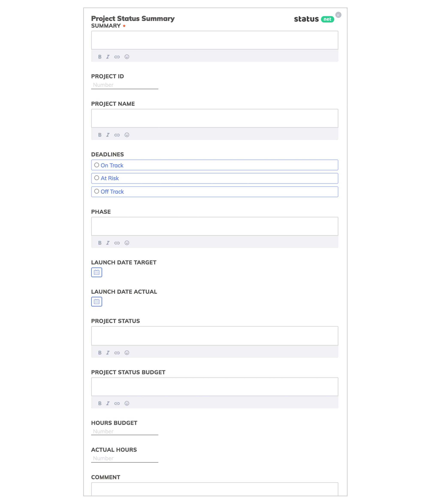Select the At Risk radio button
Viewport: 431px width, 504px height.
coord(96,178)
